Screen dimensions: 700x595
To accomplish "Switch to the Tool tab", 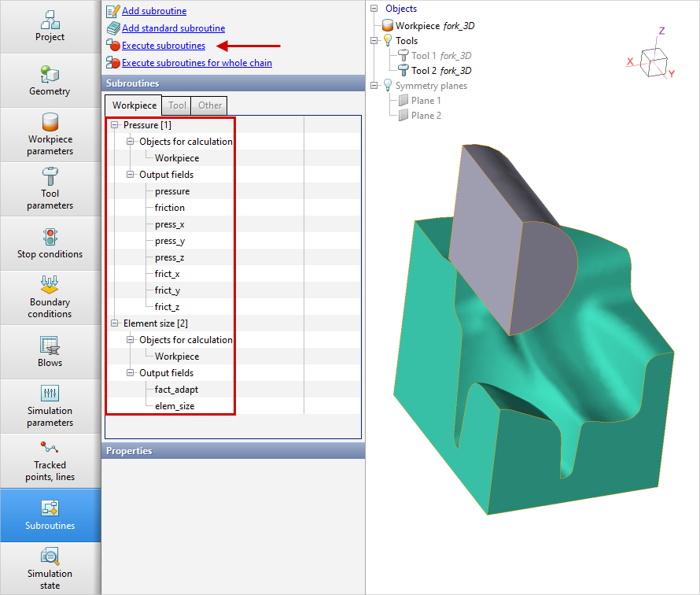I will (x=177, y=105).
